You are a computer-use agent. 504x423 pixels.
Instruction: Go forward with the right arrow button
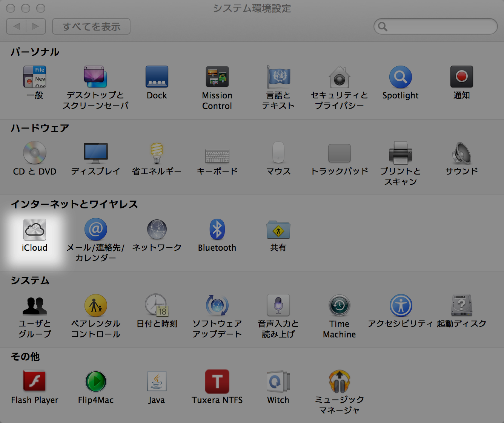tap(36, 26)
